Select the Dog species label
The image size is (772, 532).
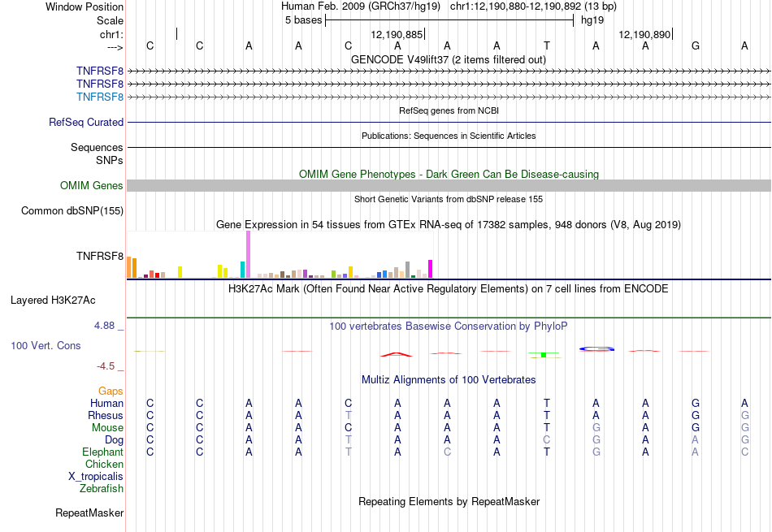[x=114, y=440]
